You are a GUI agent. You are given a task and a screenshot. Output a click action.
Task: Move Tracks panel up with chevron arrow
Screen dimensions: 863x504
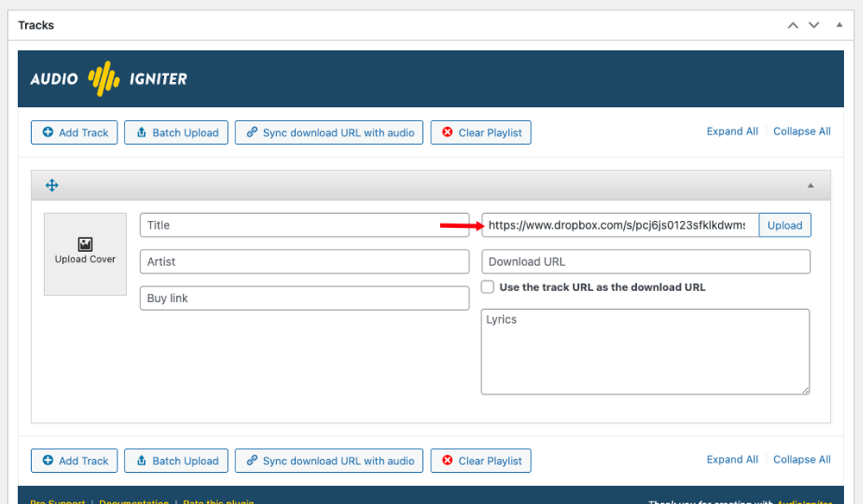(793, 25)
